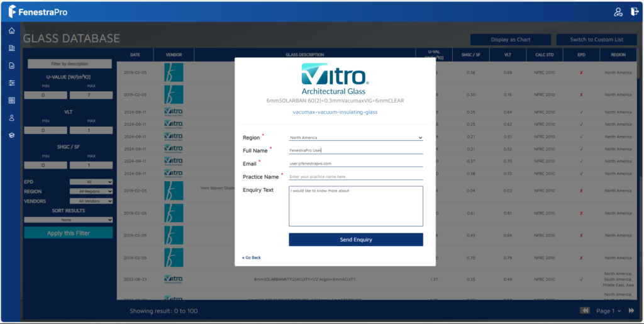Go to next page with the double-right arrow

coord(631,310)
